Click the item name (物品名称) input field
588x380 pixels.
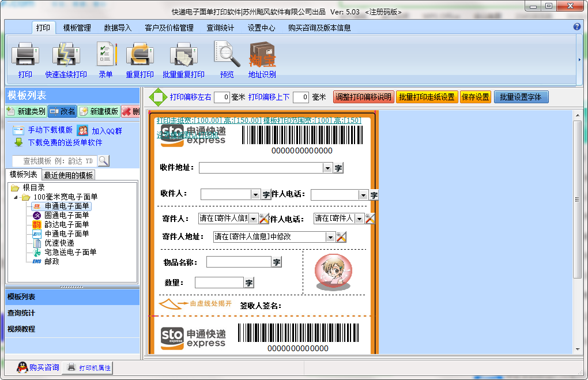click(238, 262)
